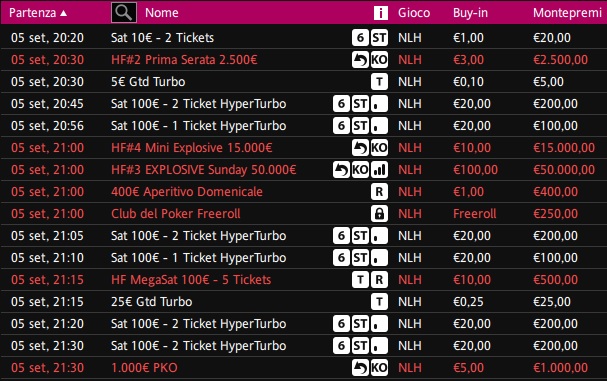Viewport: 607px width, 381px height.
Task: Click R rebuy icon on 400€ Aperitivo Domenicale
Action: point(379,192)
